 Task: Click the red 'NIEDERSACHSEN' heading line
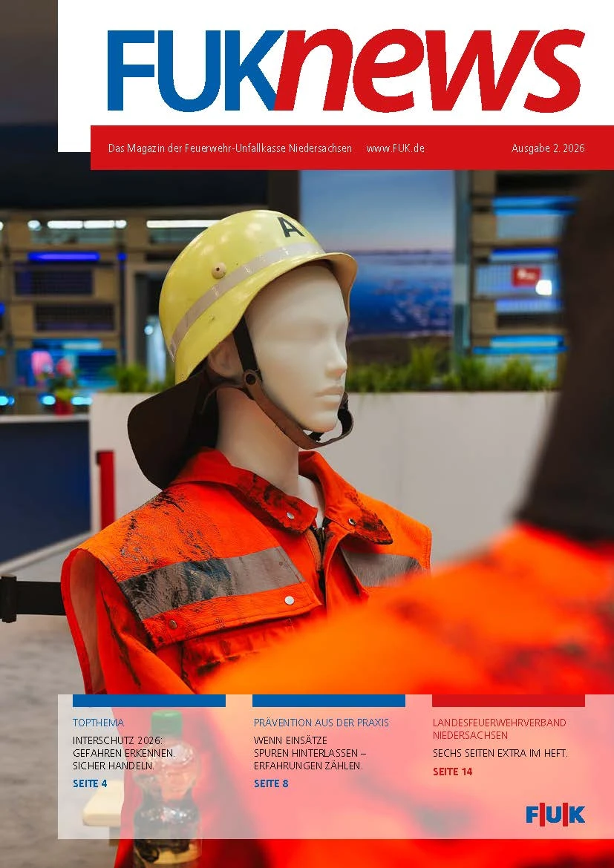(x=470, y=735)
